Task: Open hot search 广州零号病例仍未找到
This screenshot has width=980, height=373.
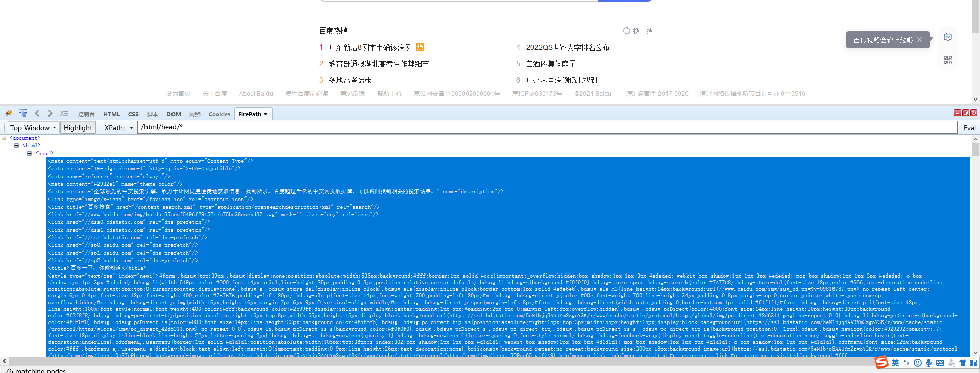Action: click(x=561, y=80)
